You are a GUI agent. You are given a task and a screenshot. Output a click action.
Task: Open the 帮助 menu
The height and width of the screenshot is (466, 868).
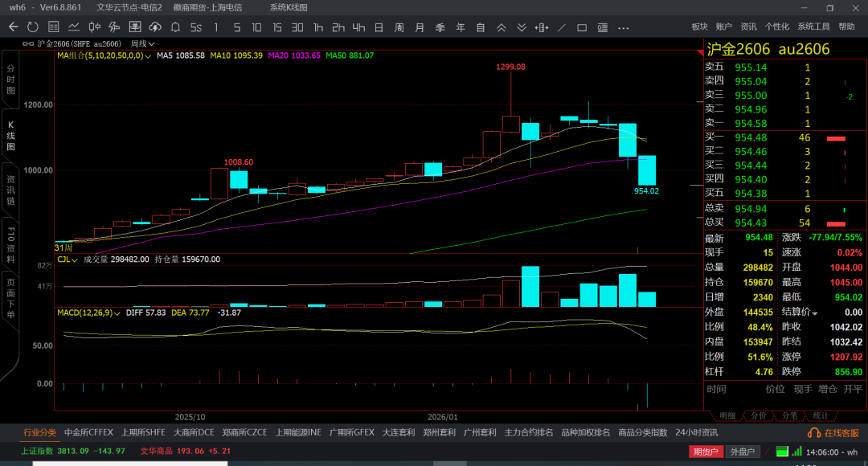[x=846, y=27]
